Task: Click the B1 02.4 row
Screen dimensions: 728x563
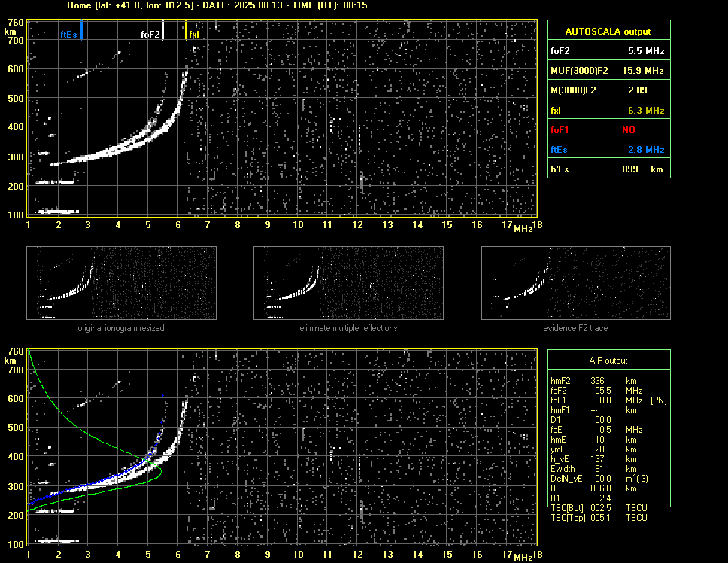Action: 581,498
